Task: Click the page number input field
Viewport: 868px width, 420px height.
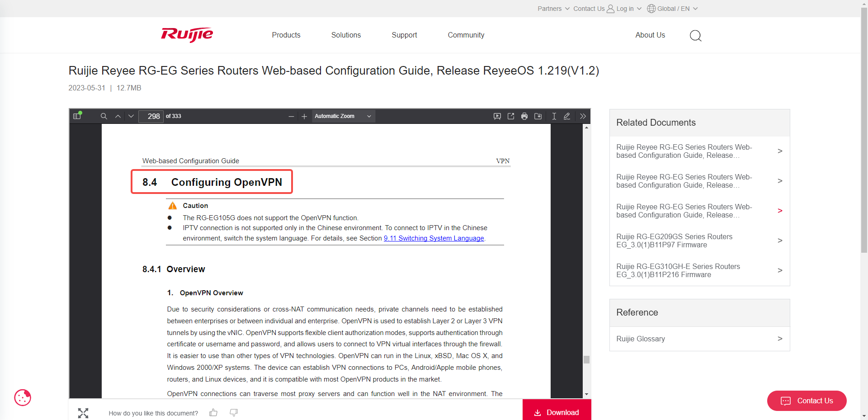Action: pyautogui.click(x=151, y=116)
